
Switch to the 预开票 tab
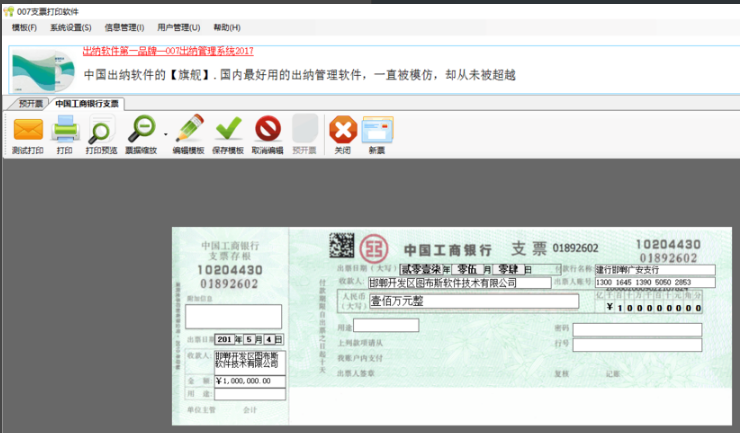(30, 103)
